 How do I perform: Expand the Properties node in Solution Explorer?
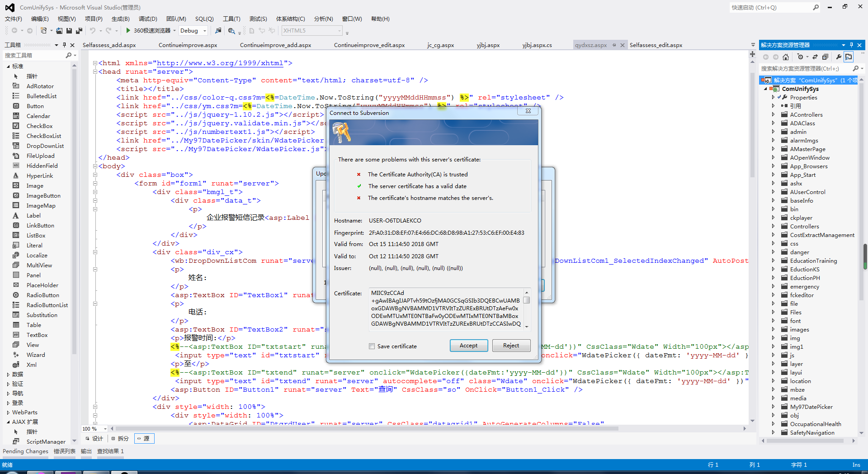(x=773, y=97)
